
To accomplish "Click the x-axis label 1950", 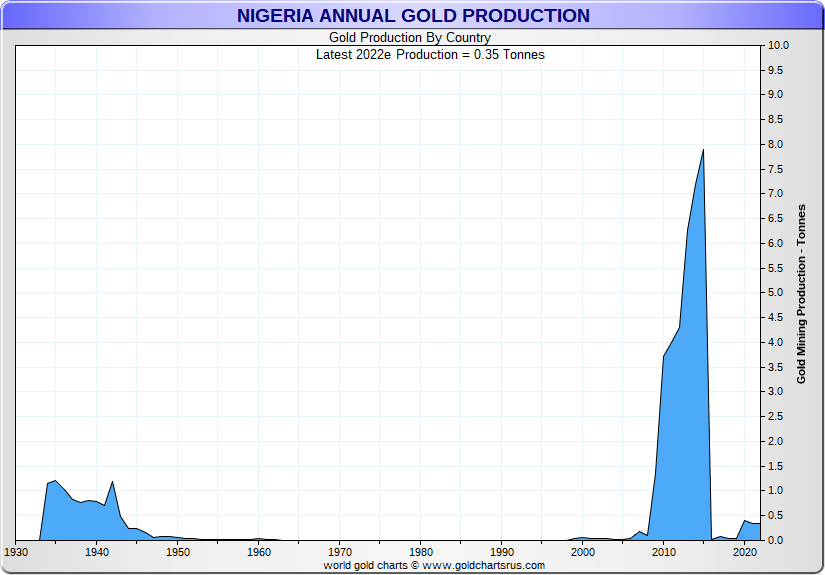I will [178, 552].
